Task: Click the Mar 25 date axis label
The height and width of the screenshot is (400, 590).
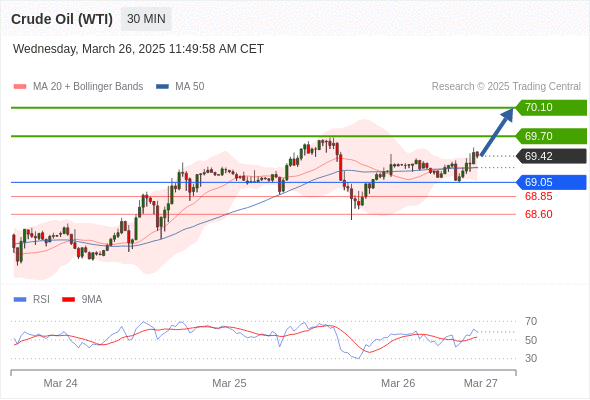Action: tap(229, 383)
